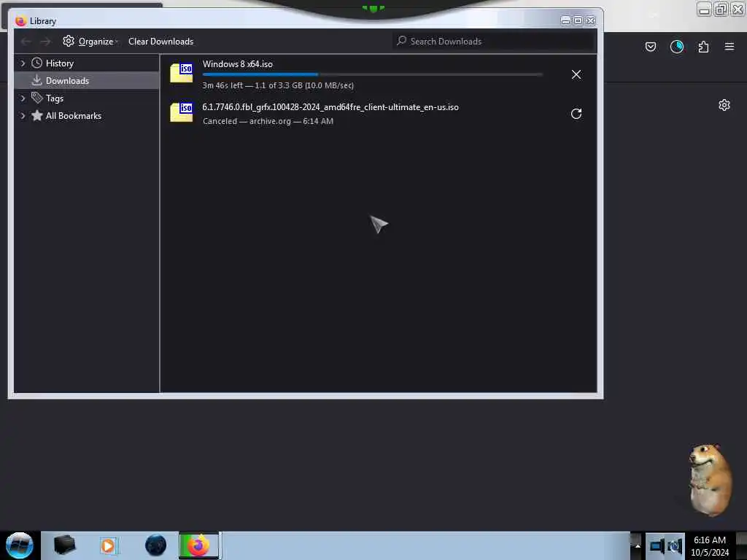Click the Firefox taskbar button
Image resolution: width=747 pixels, height=560 pixels.
(198, 545)
